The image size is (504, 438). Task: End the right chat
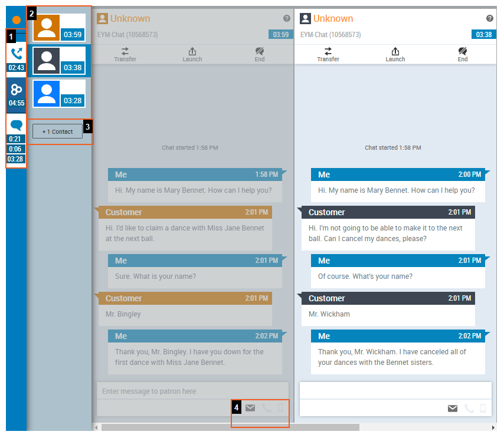(463, 55)
